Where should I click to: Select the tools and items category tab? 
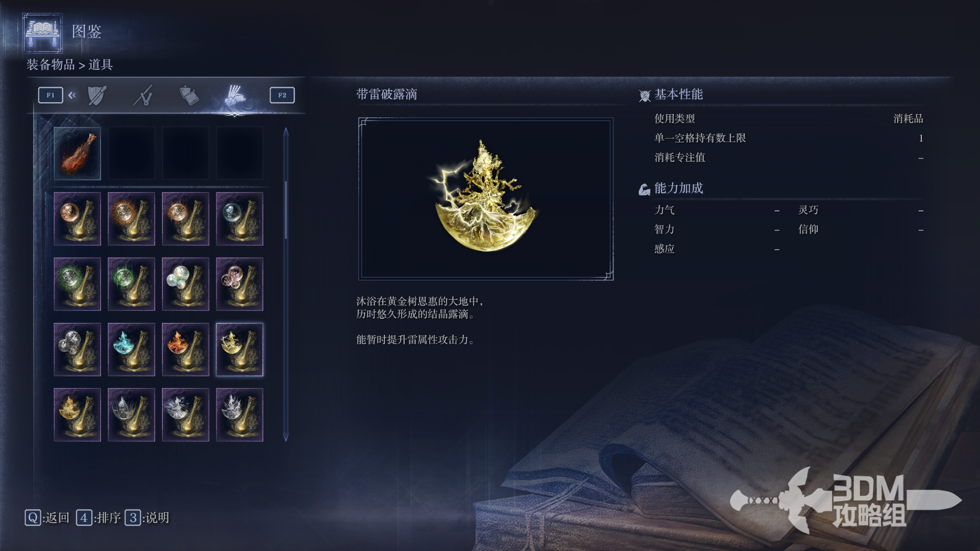[x=235, y=95]
